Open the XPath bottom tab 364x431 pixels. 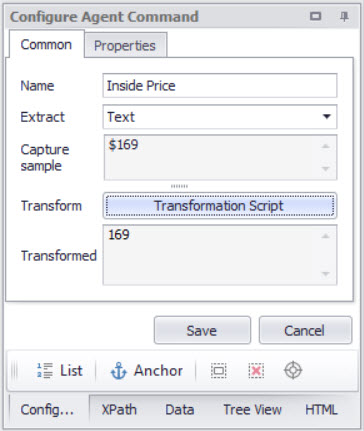click(119, 410)
